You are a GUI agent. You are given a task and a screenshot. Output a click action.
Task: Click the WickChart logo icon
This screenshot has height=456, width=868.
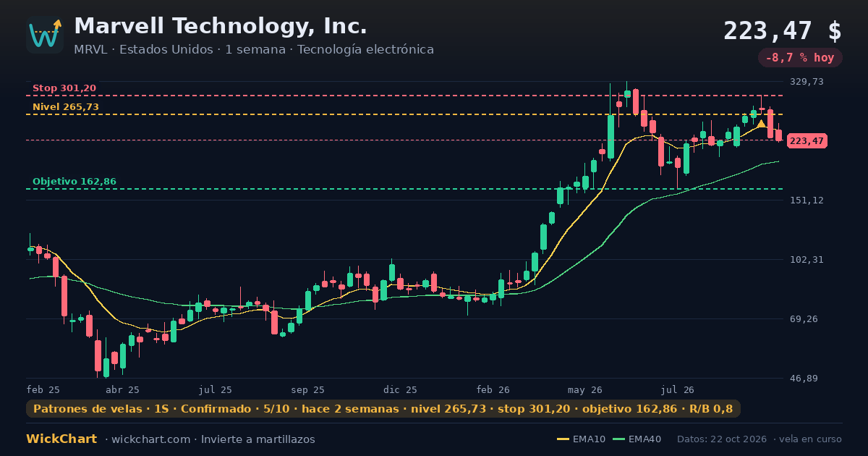(x=45, y=35)
